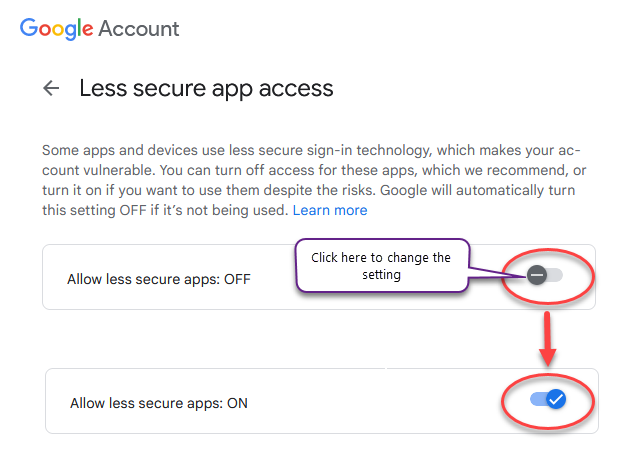
Task: Click the word "Account" in the header
Action: coord(138,28)
